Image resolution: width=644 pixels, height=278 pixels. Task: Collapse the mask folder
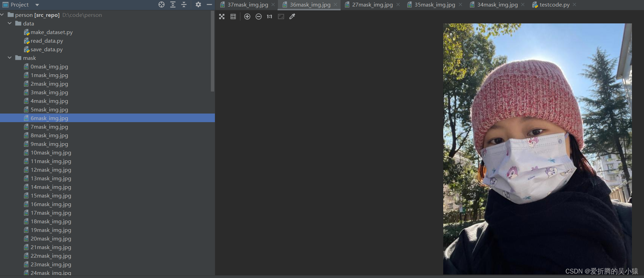pos(10,58)
